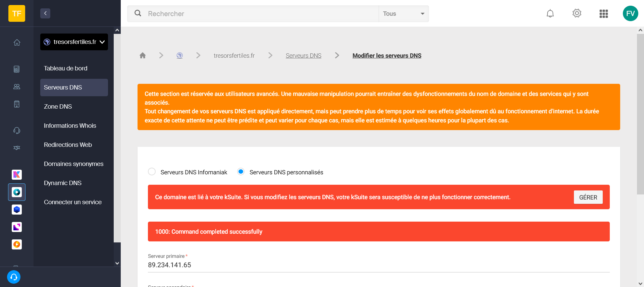Click the GÉRER button
This screenshot has width=644, height=287.
click(x=588, y=197)
